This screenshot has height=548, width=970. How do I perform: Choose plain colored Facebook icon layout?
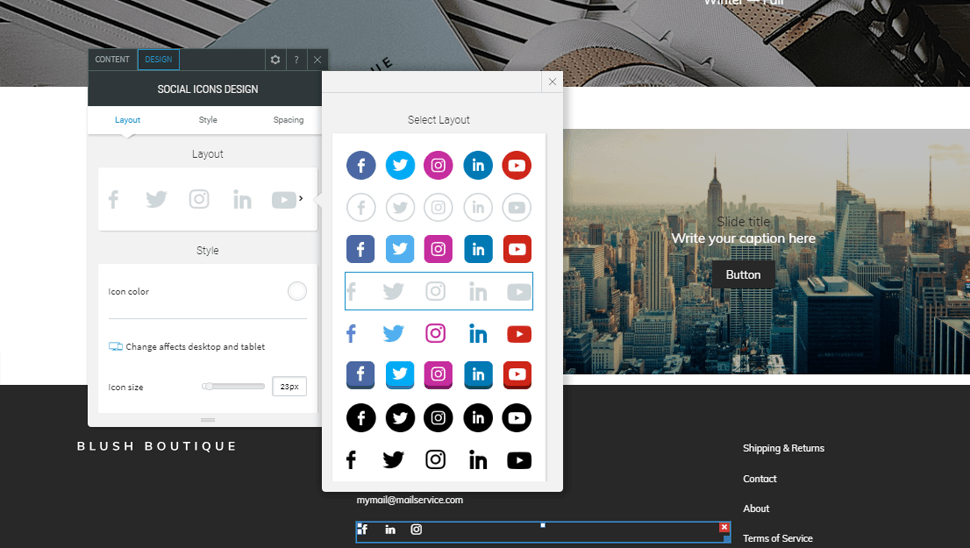(x=351, y=334)
